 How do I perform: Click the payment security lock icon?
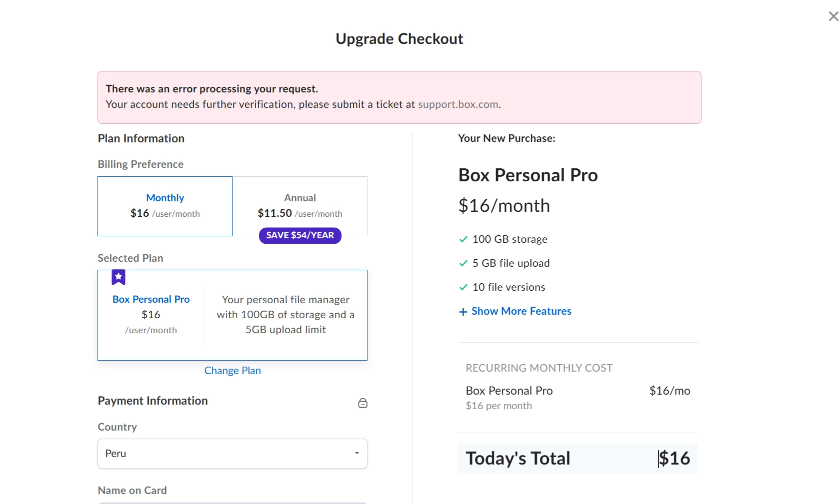(x=363, y=403)
